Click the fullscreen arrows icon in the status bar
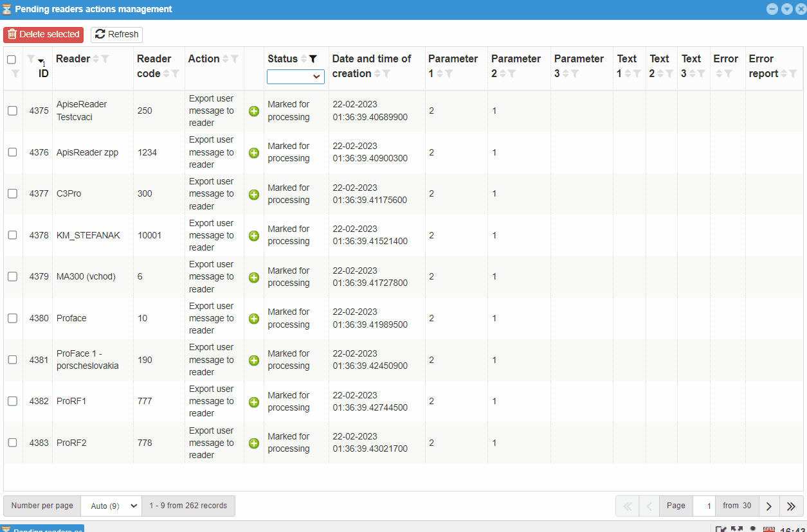This screenshot has height=532, width=807. (736, 528)
